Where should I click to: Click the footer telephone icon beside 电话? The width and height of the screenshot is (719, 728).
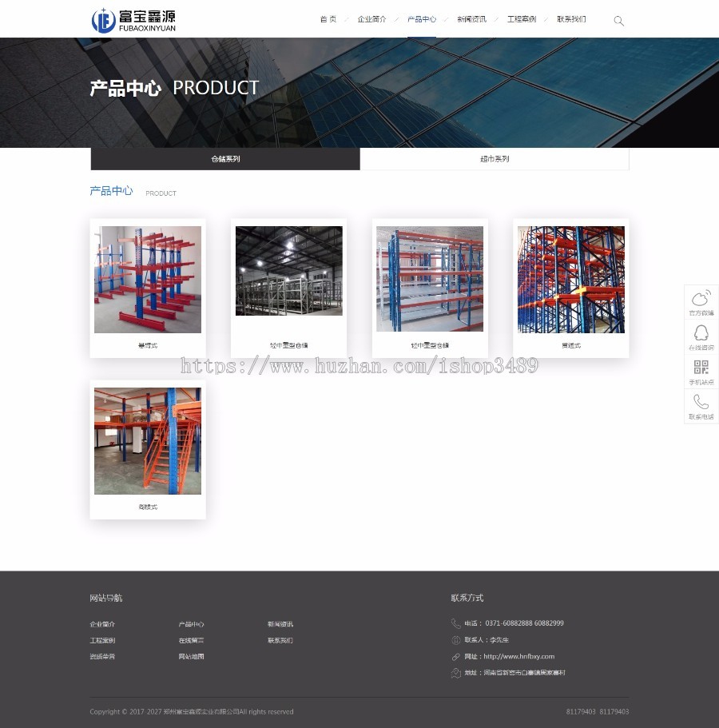tap(456, 623)
